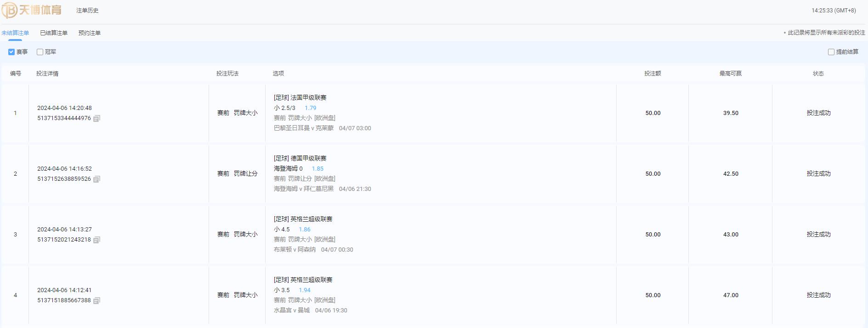Click odds value 1.94

(x=305, y=290)
